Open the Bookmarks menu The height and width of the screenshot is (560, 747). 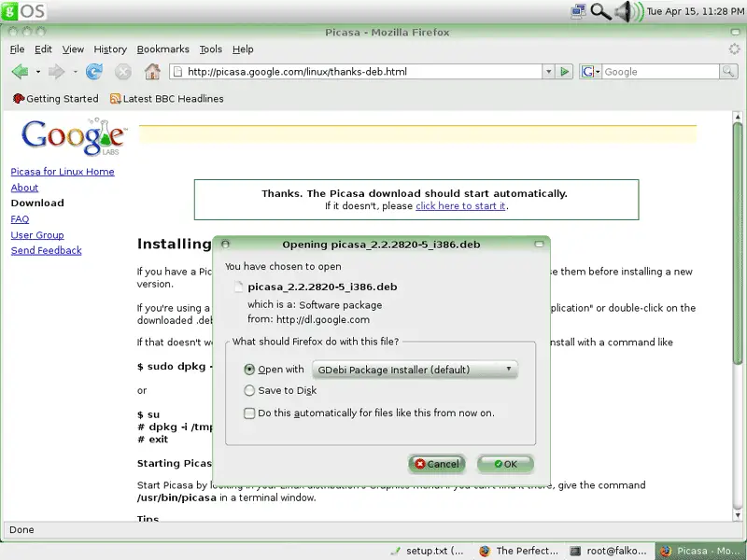click(x=162, y=49)
